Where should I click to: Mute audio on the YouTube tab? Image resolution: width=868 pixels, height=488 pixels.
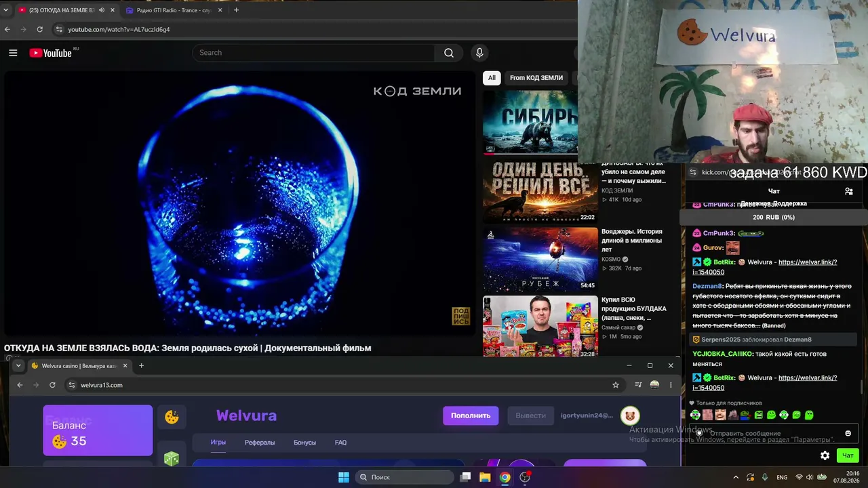click(102, 10)
